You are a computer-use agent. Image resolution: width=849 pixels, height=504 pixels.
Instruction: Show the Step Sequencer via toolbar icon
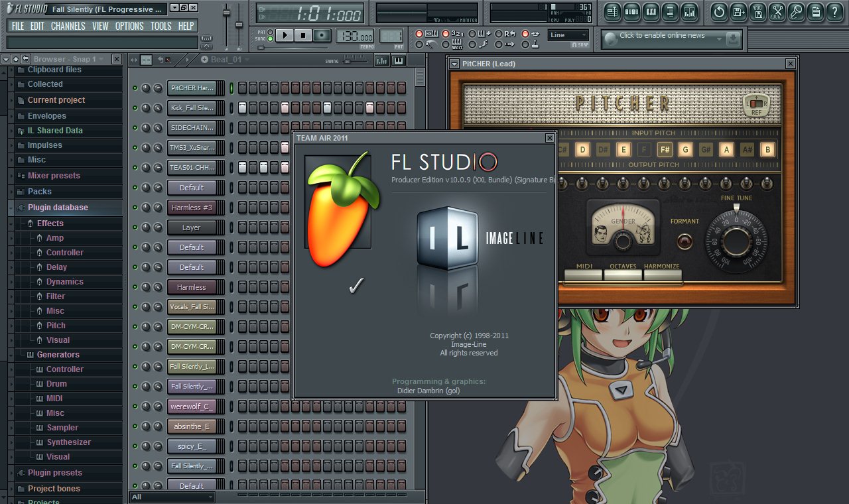pos(631,11)
